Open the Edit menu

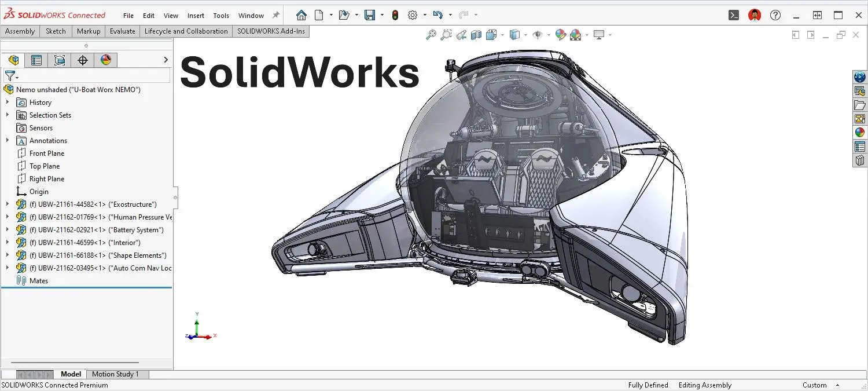149,16
